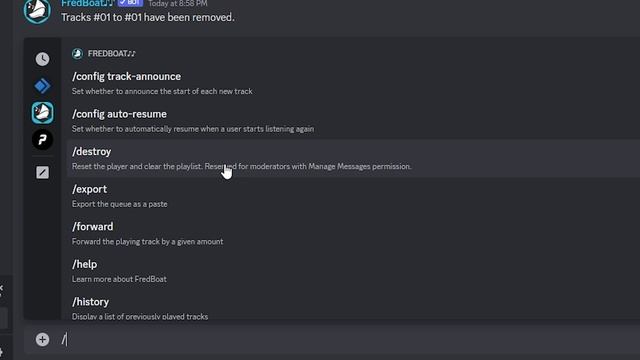This screenshot has width=640, height=360.
Task: Click the FredBoat username link
Action: click(x=87, y=3)
